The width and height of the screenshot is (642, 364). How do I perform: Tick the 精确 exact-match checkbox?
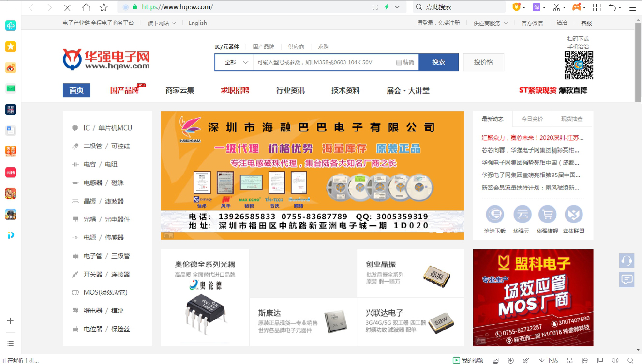tap(399, 62)
